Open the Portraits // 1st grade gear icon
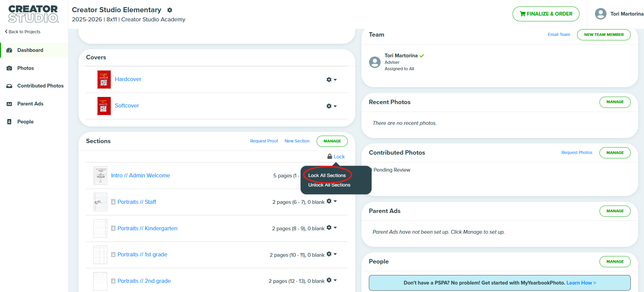Image resolution: width=644 pixels, height=292 pixels. [329, 254]
